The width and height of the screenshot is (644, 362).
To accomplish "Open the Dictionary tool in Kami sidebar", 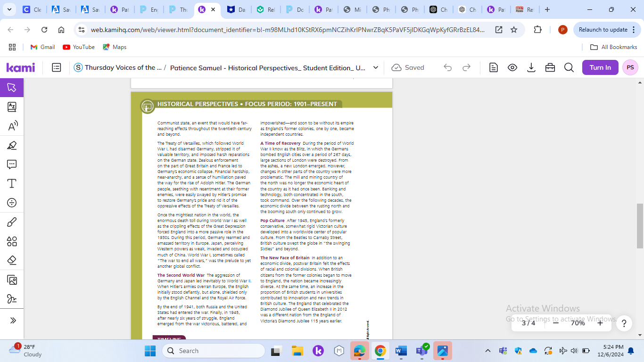I will [x=12, y=107].
